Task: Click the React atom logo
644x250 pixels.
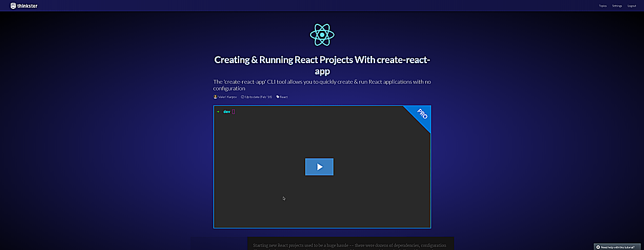Action: (x=322, y=35)
